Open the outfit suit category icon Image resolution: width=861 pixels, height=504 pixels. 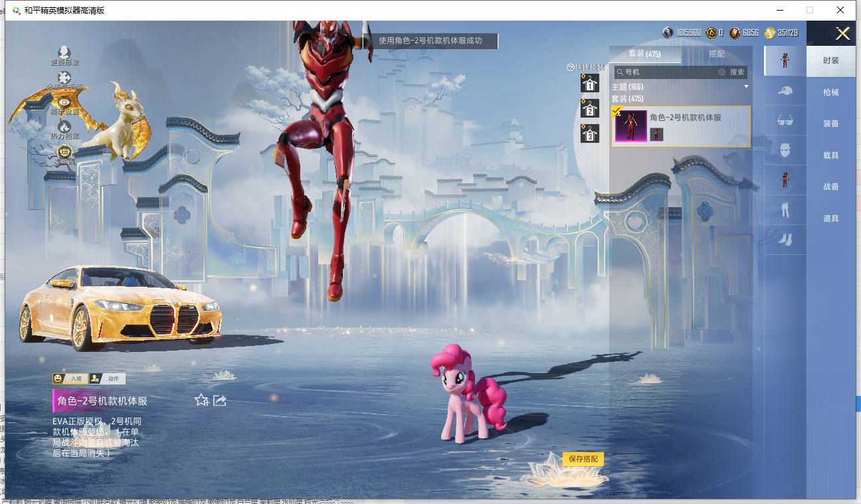click(x=785, y=60)
